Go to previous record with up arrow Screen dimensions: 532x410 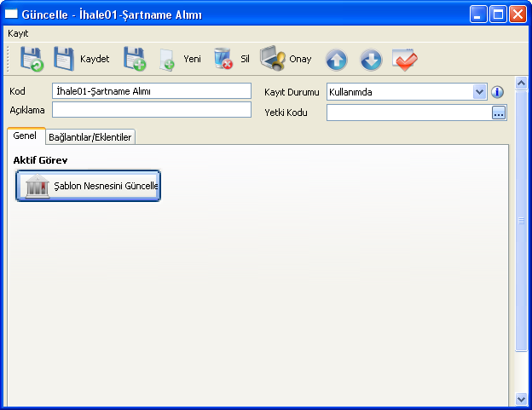point(336,60)
